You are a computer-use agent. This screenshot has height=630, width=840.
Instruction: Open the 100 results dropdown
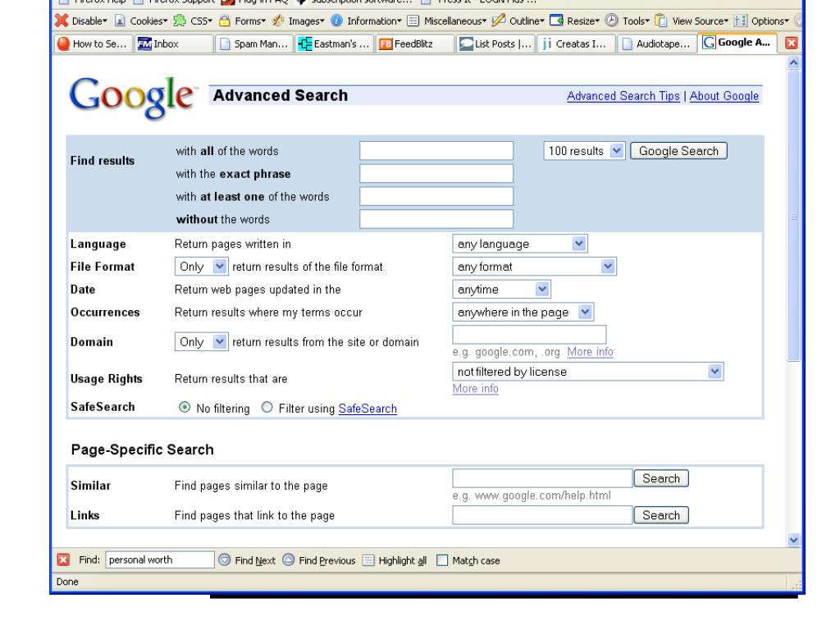[584, 151]
